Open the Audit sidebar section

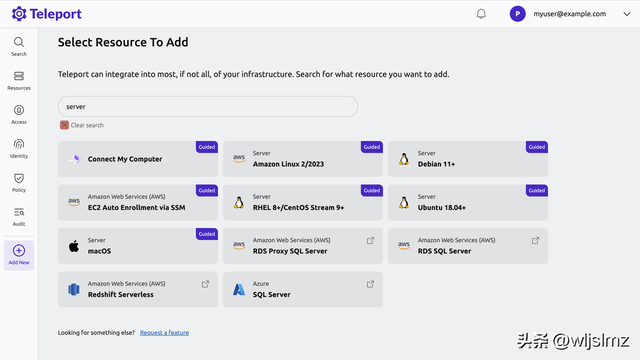19,216
